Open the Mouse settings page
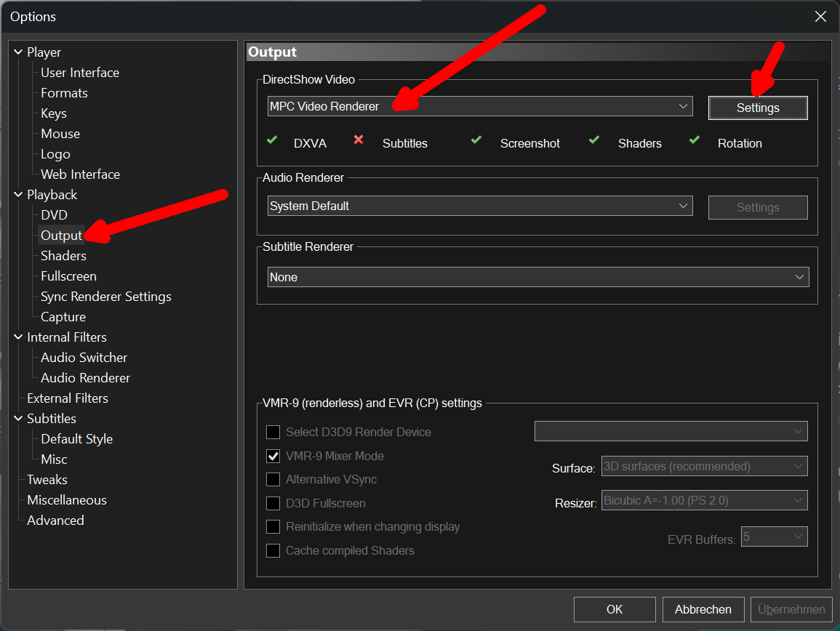 click(60, 133)
